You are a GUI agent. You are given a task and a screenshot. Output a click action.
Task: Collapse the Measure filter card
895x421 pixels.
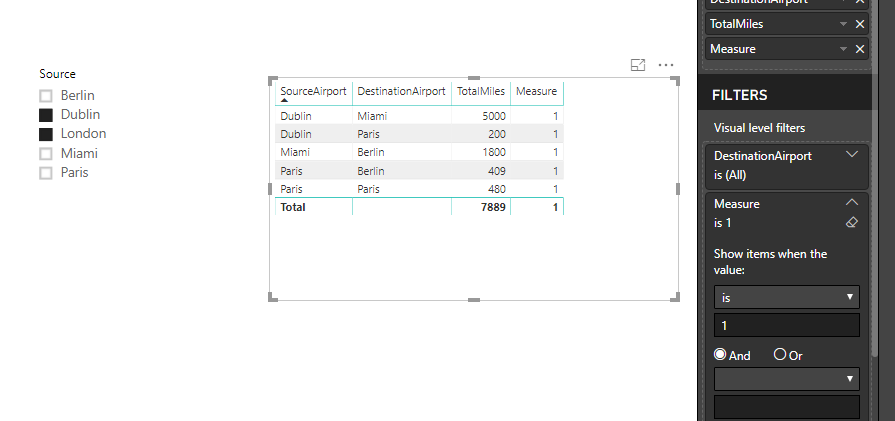pos(852,202)
